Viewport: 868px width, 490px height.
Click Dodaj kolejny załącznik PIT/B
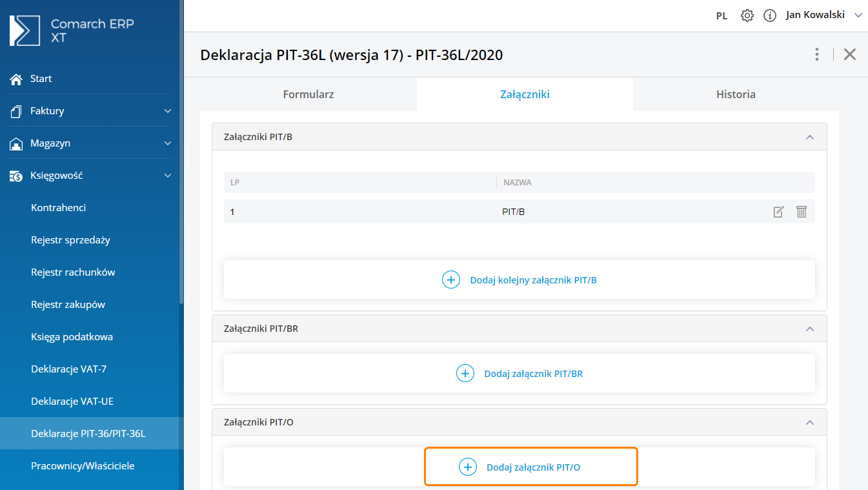click(x=520, y=280)
